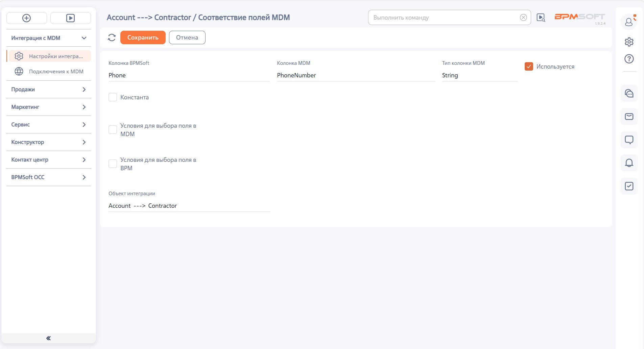Open the tasks checkmark icon
644x349 pixels.
point(629,186)
